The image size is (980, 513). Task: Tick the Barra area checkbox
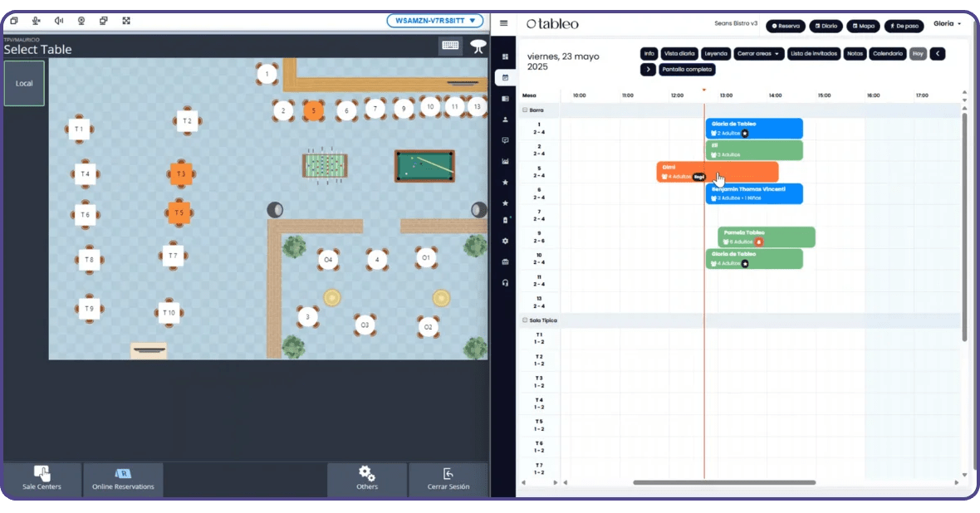tap(525, 110)
